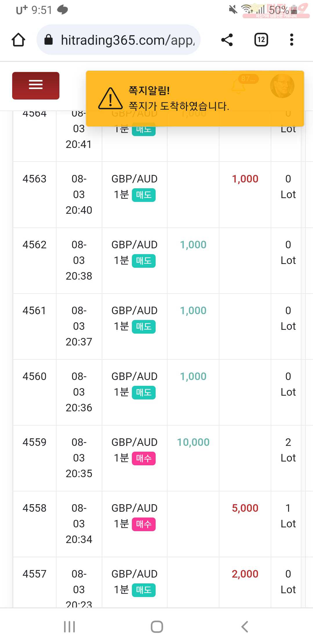This screenshot has width=313, height=644.
Task: Tap Android back navigation arrow
Action: click(245, 627)
